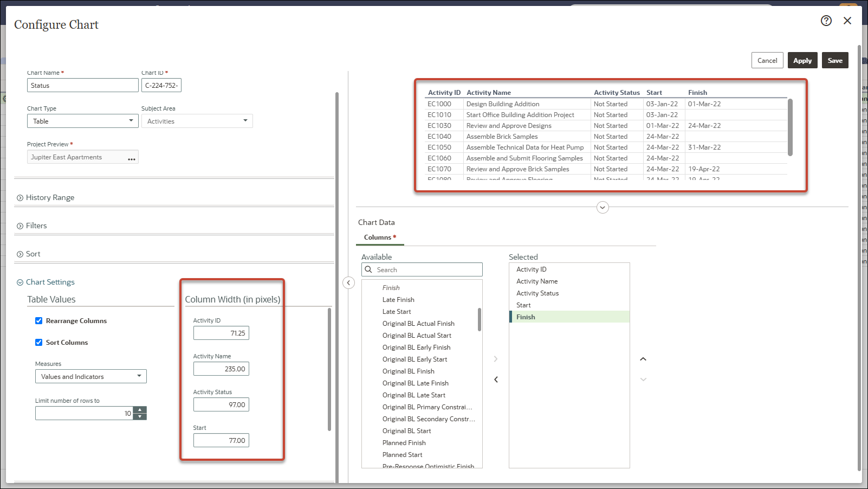The height and width of the screenshot is (489, 868).
Task: Select Original BL Start in Available list
Action: (x=406, y=431)
